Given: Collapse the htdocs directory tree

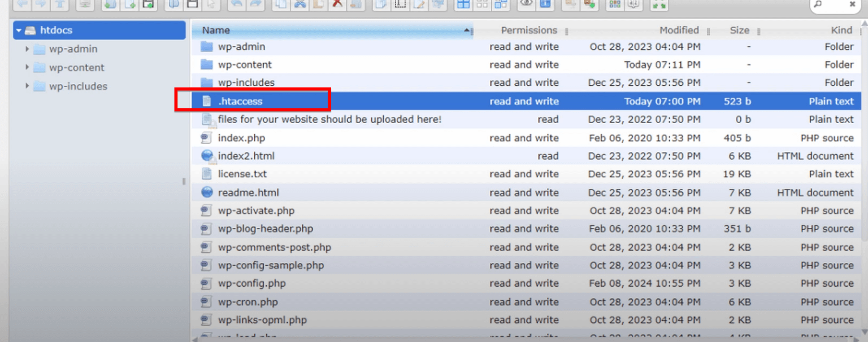Looking at the screenshot, I should (x=19, y=30).
